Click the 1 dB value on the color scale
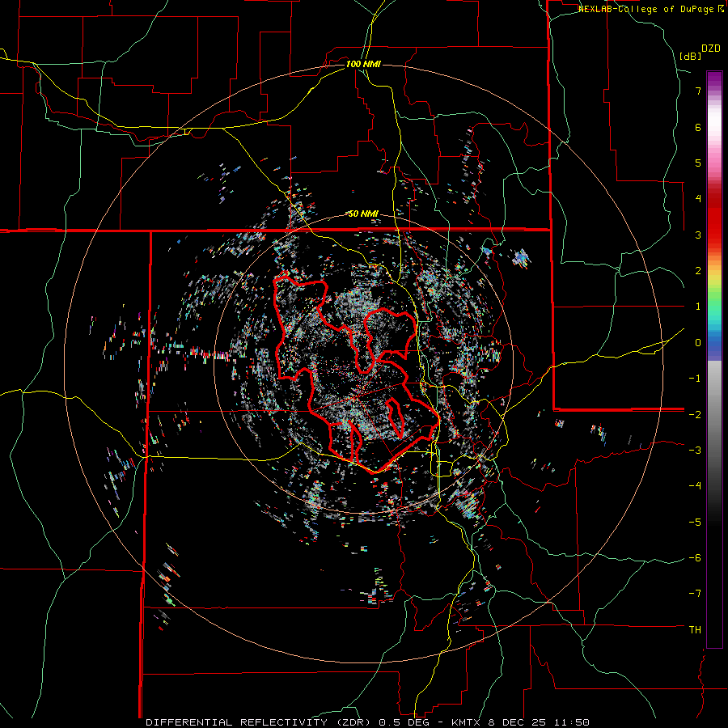 coord(698,307)
